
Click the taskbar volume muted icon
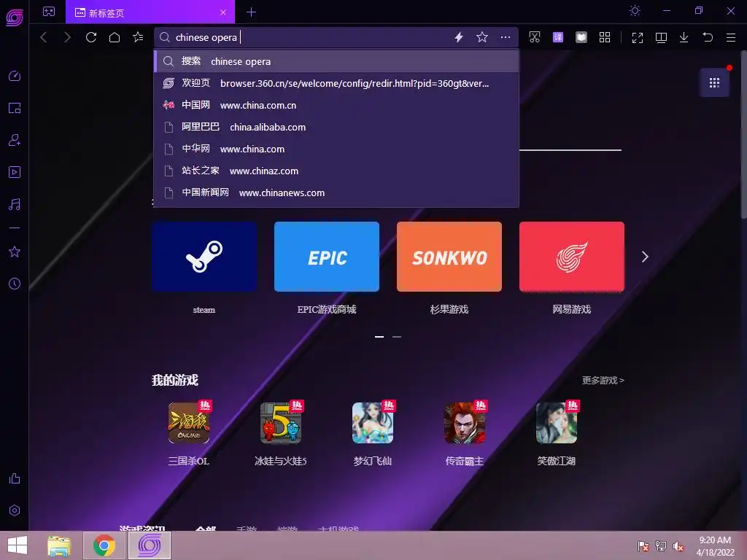pos(678,546)
